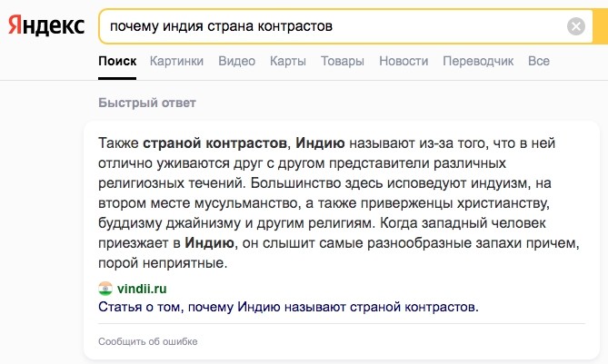Image resolution: width=608 pixels, height=364 pixels.
Task: Focus the search input field
Action: click(327, 26)
